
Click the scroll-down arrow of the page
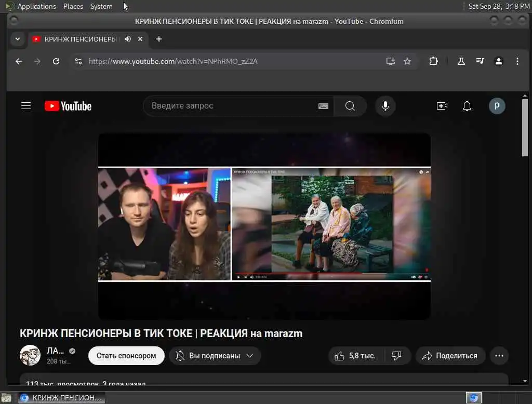[x=525, y=381]
